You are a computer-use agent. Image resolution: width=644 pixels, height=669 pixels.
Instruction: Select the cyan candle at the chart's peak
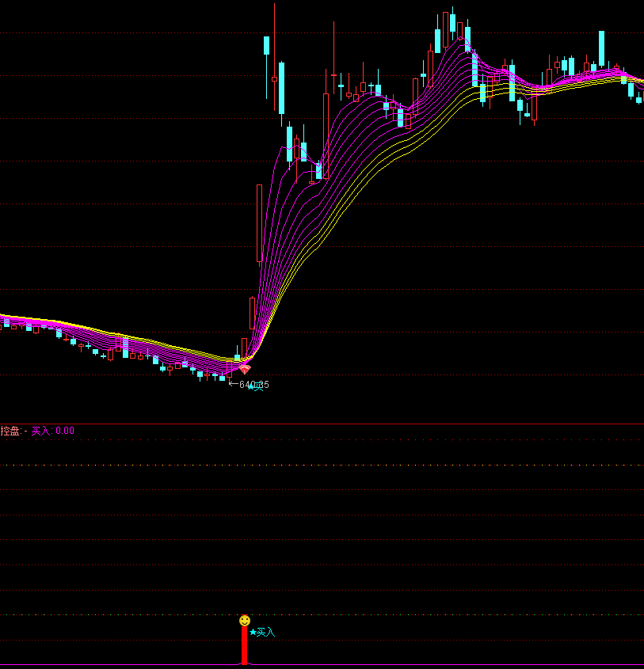click(x=452, y=22)
